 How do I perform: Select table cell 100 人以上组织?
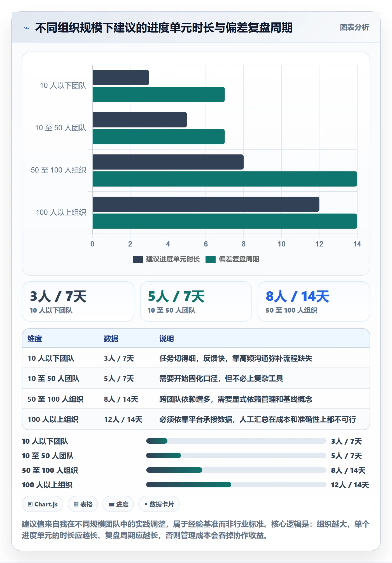[x=53, y=419]
